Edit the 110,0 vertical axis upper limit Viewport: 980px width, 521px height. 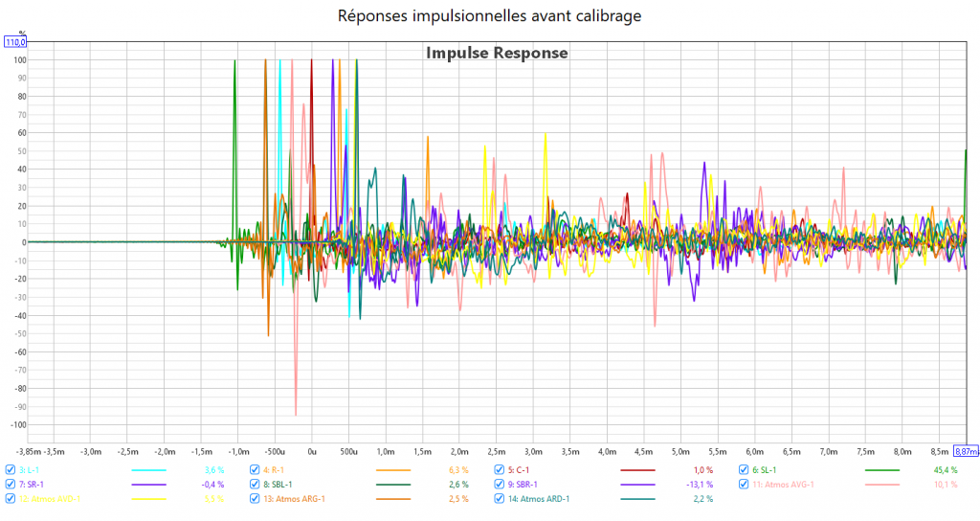click(x=16, y=42)
